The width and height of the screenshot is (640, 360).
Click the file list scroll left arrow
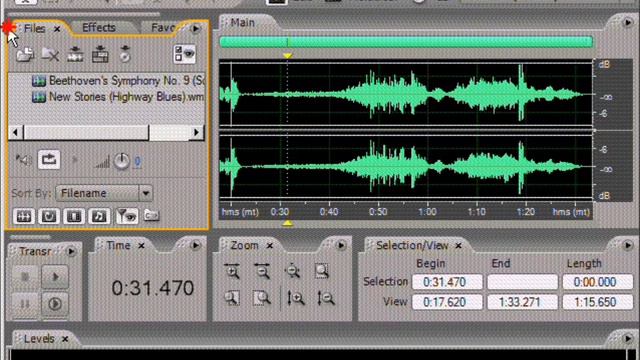[16, 132]
